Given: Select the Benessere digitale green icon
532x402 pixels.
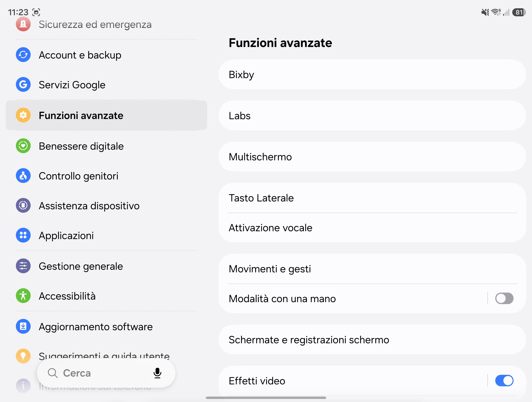Looking at the screenshot, I should click(x=23, y=146).
